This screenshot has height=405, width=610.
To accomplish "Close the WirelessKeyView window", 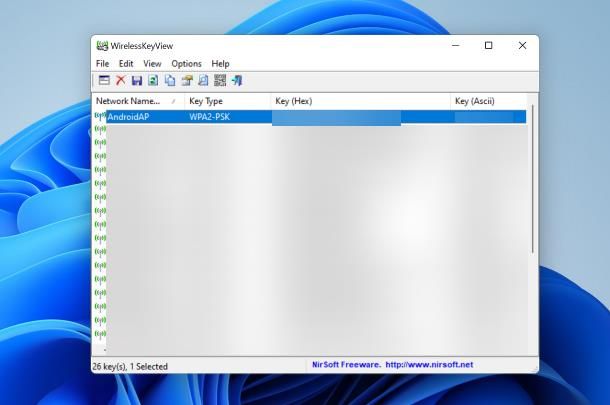I will tap(522, 46).
